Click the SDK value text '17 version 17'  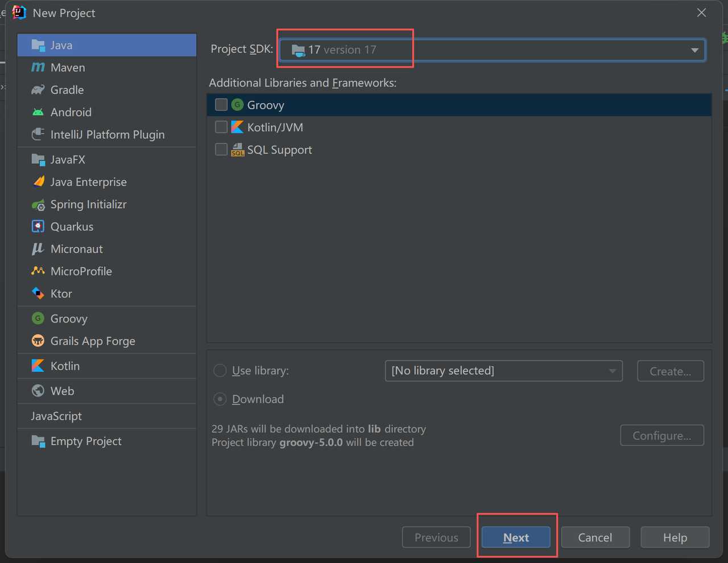click(x=342, y=50)
